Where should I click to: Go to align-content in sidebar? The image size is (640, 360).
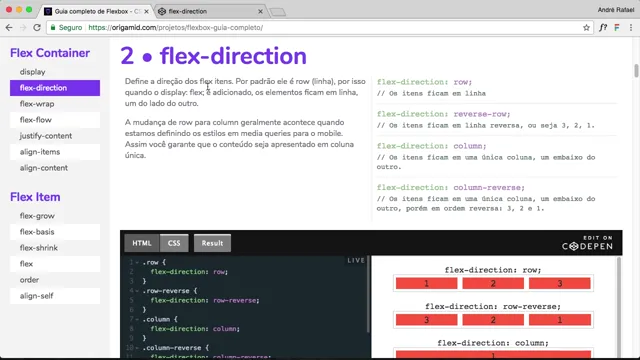pyautogui.click(x=55, y=168)
